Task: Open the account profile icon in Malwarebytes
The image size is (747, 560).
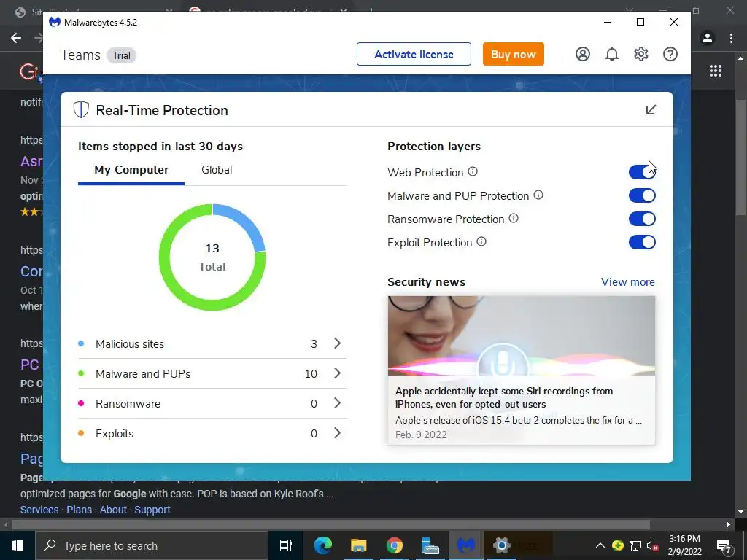Action: click(x=582, y=54)
